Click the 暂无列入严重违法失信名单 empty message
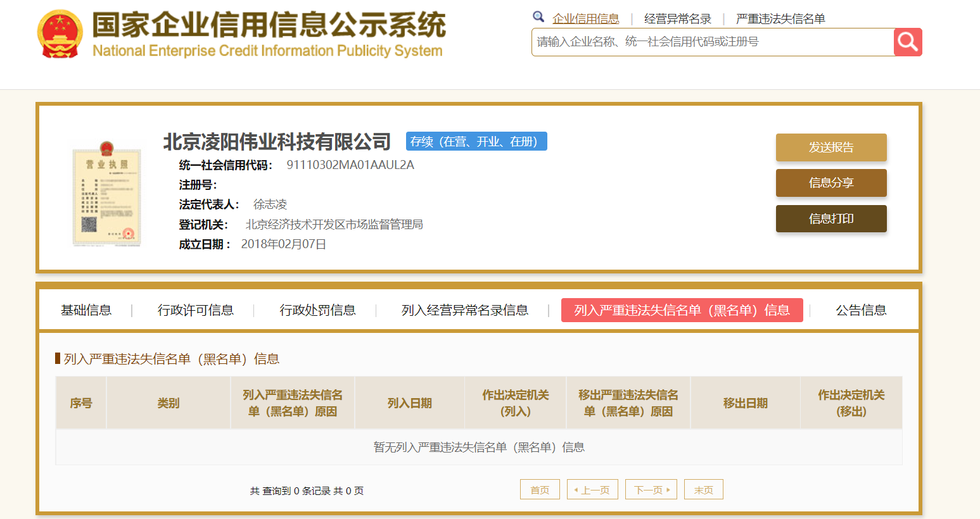Image resolution: width=980 pixels, height=519 pixels. [479, 447]
